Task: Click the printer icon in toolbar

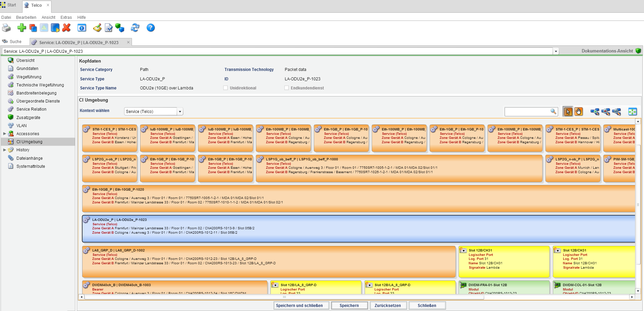Action: tap(6, 28)
